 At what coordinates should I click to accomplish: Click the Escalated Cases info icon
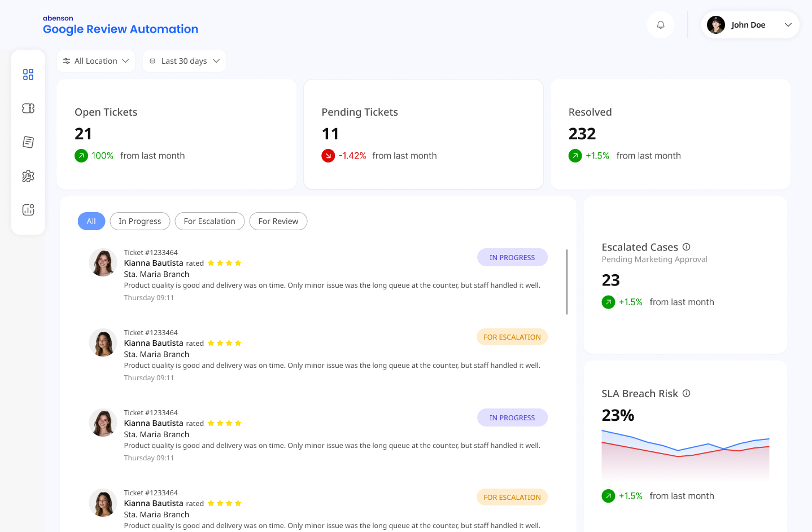click(x=687, y=247)
